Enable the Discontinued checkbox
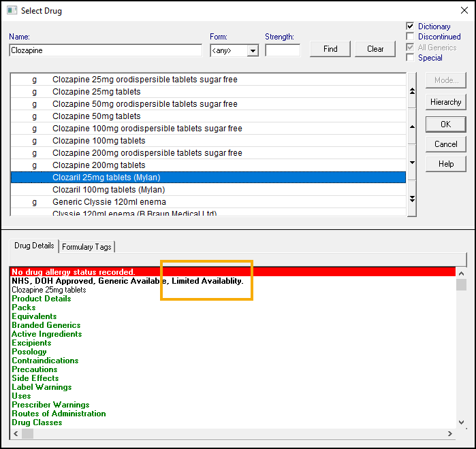Screen dimensions: 476x449 pos(410,37)
